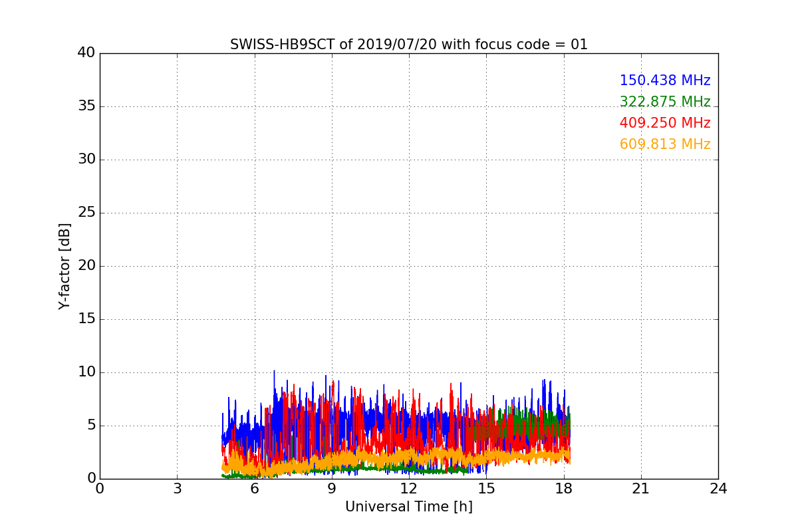
Task: Select the 150.438 MHz legend label
Action: point(665,80)
